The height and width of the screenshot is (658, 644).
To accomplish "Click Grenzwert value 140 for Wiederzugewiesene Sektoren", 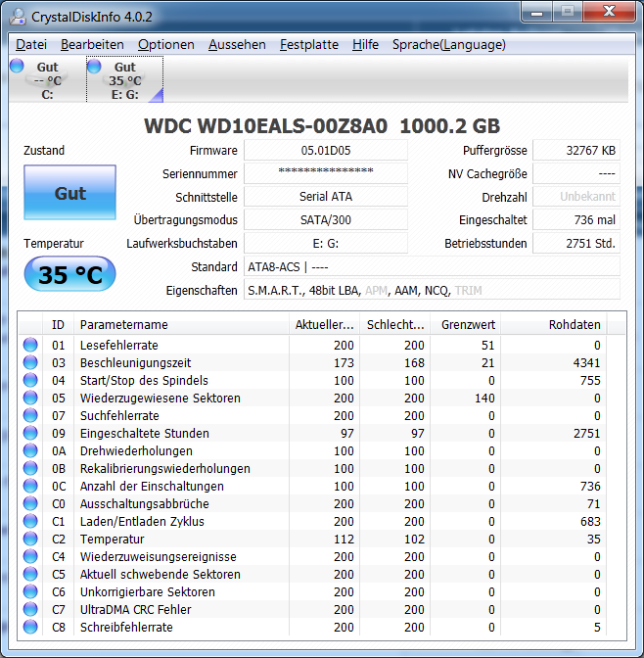I will (x=484, y=398).
